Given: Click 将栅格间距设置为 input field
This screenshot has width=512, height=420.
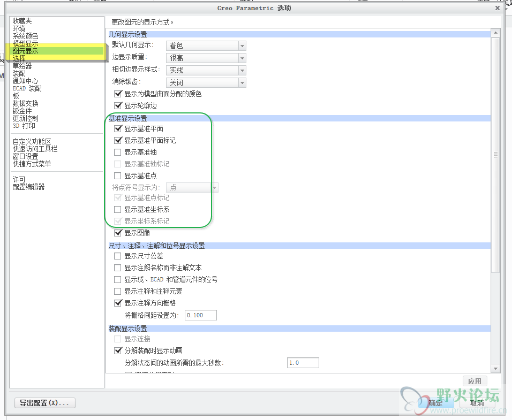Looking at the screenshot, I should point(200,315).
